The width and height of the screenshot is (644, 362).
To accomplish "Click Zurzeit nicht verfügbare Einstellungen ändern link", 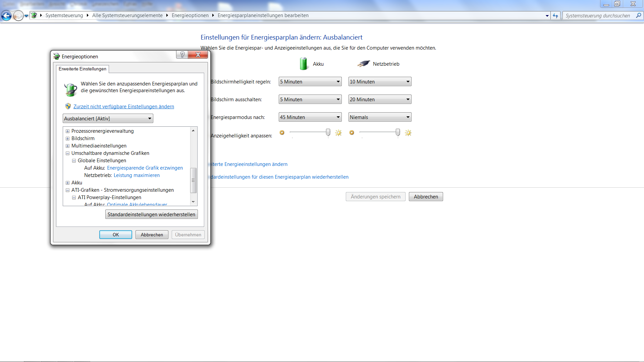I will pyautogui.click(x=123, y=107).
